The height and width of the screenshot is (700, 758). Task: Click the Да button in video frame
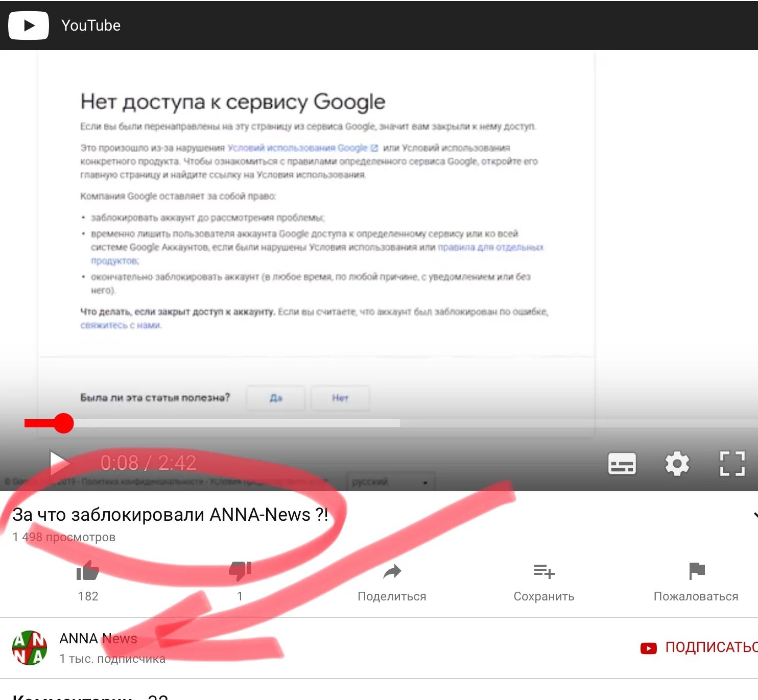(276, 398)
